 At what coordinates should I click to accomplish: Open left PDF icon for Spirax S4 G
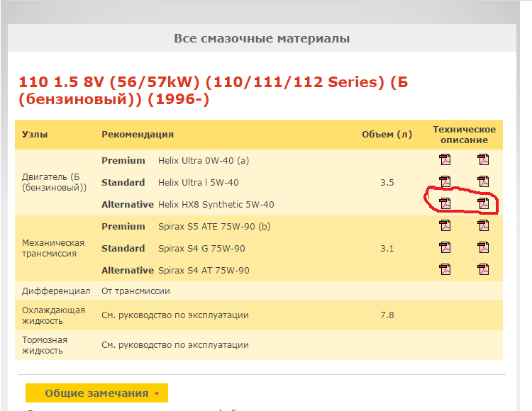(445, 248)
